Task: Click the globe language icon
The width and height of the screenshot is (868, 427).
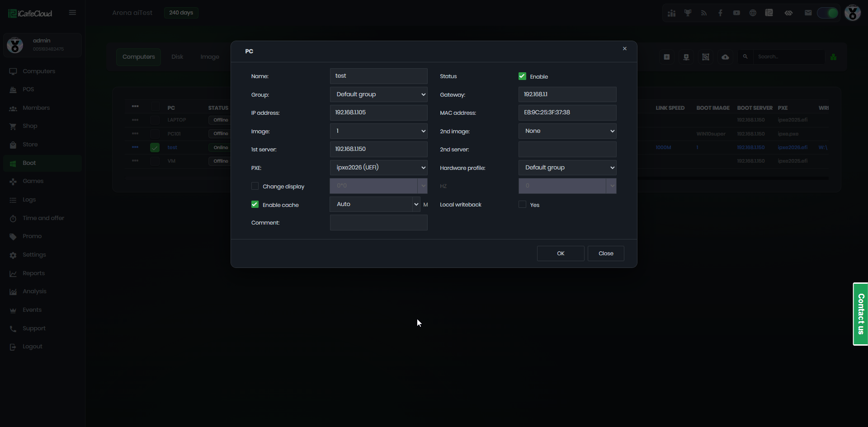Action: [753, 13]
